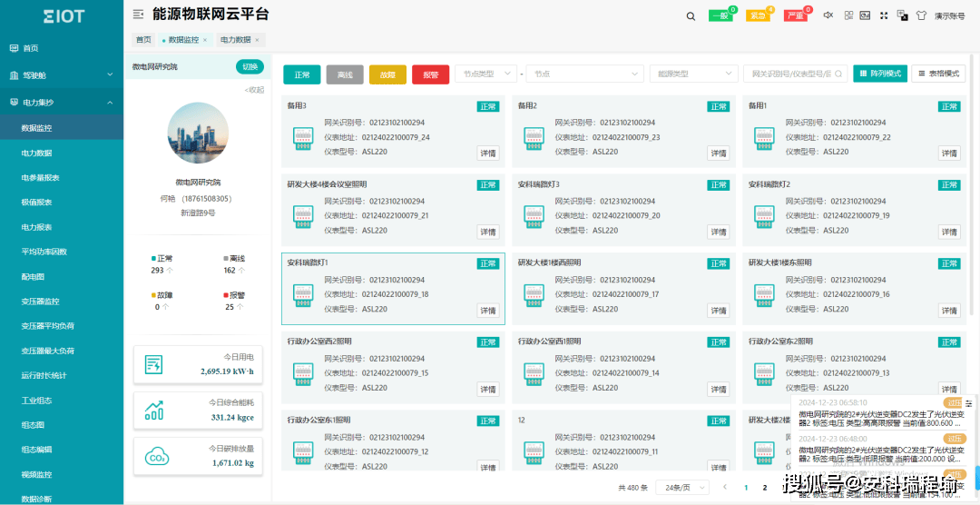Select the 行政办公室西1照明 card title
This screenshot has height=505, width=980.
pyautogui.click(x=549, y=342)
